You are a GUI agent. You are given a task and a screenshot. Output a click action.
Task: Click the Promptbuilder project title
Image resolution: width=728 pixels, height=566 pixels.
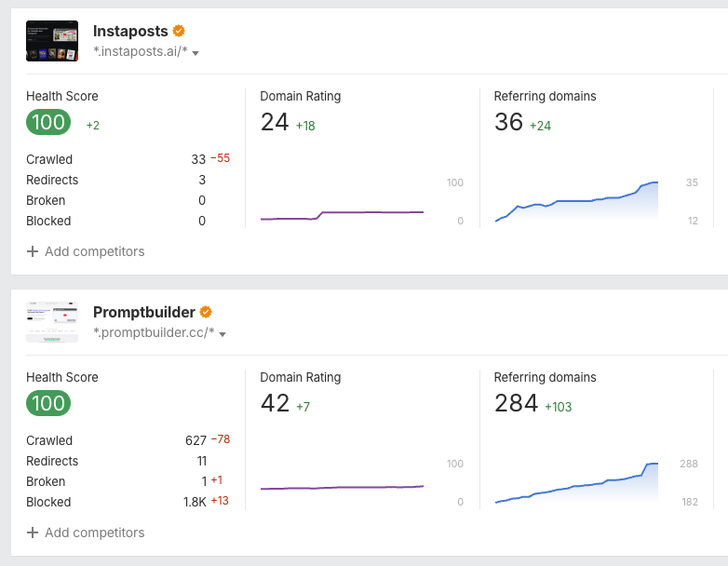(144, 312)
